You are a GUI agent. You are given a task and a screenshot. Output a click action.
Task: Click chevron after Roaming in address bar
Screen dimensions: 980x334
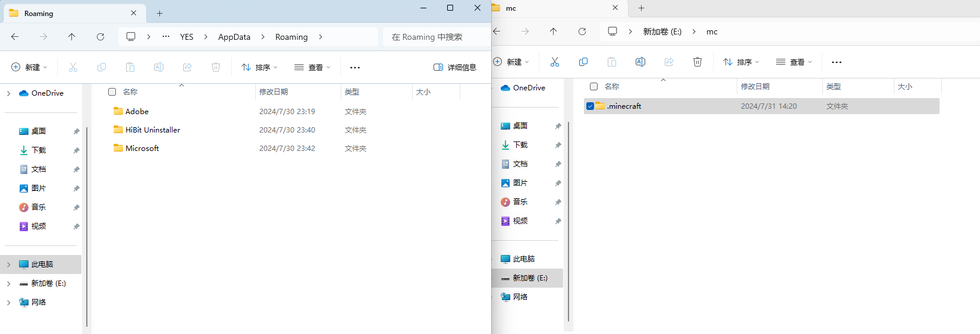point(321,37)
